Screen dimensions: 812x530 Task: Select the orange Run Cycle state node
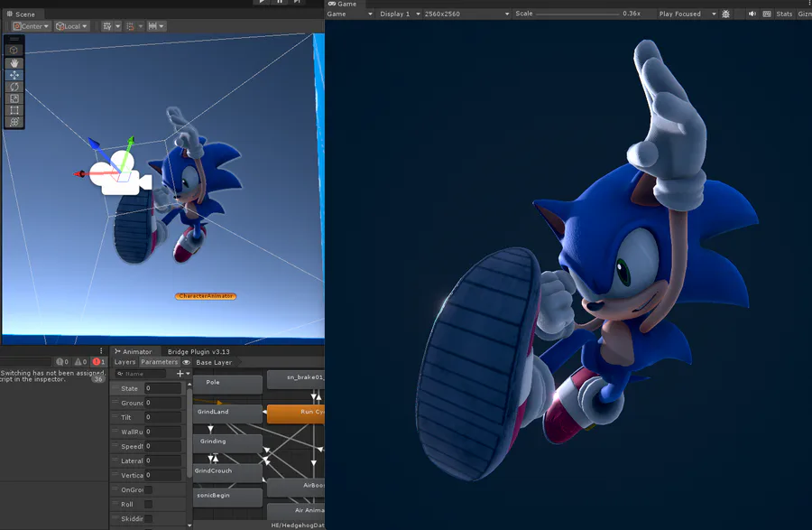click(x=296, y=413)
